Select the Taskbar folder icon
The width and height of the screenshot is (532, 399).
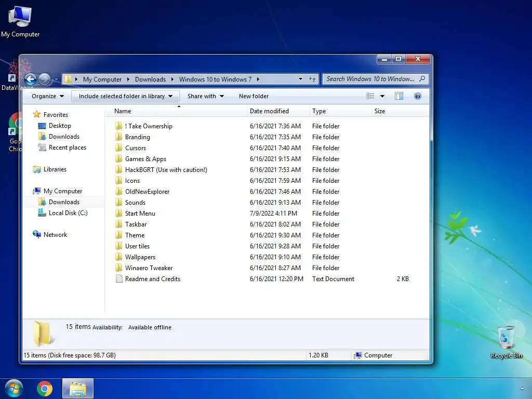(118, 224)
